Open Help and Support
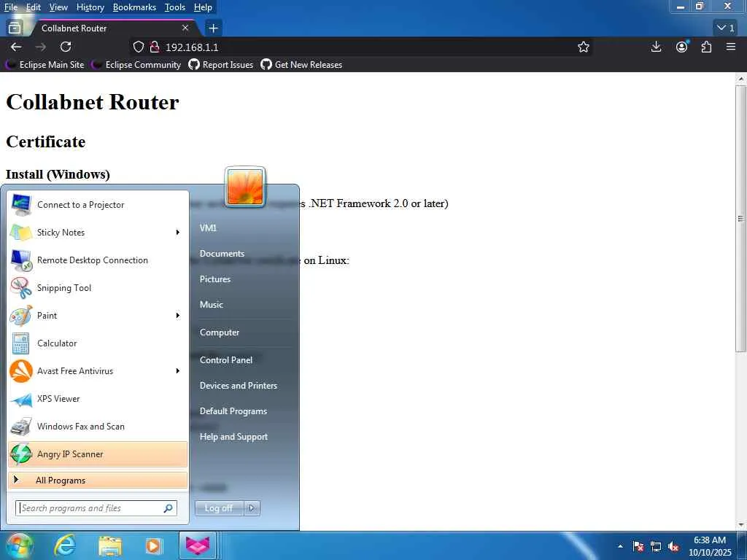This screenshot has height=560, width=747. click(x=233, y=437)
